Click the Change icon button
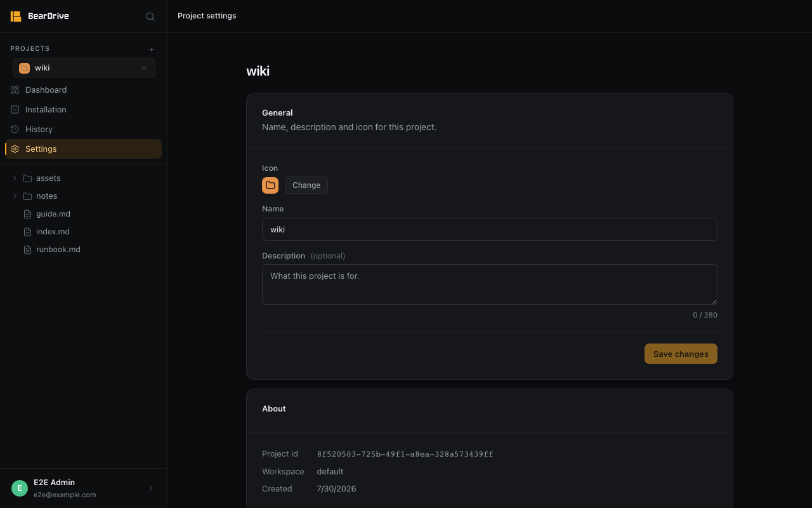 point(306,185)
